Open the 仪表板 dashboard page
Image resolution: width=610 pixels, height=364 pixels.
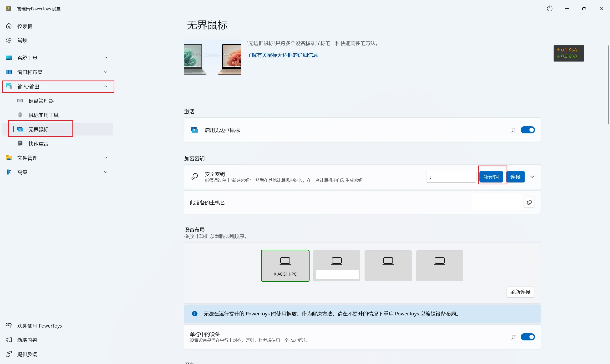click(x=57, y=26)
